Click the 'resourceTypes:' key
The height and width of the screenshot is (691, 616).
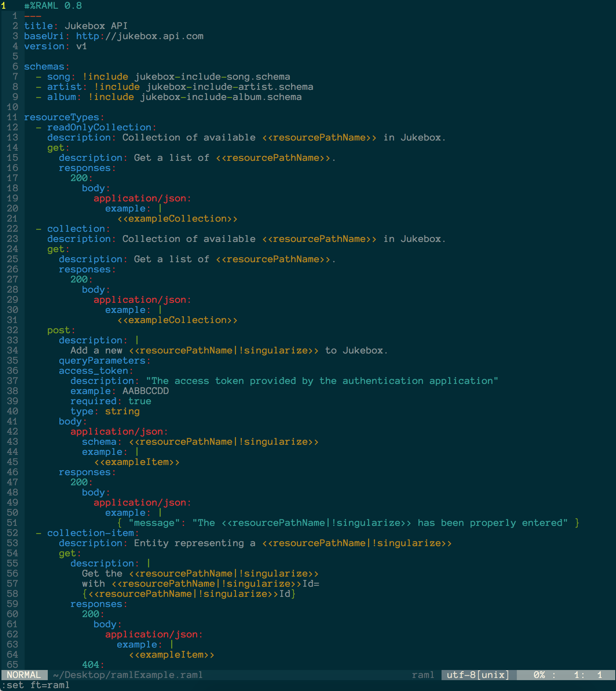[x=64, y=117]
